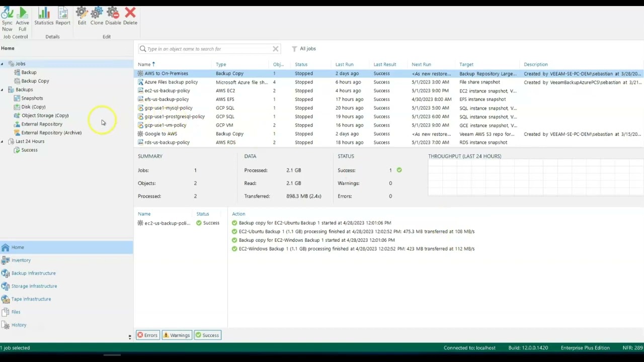The width and height of the screenshot is (644, 362).
Task: Toggle the Errors filter button
Action: point(148,335)
